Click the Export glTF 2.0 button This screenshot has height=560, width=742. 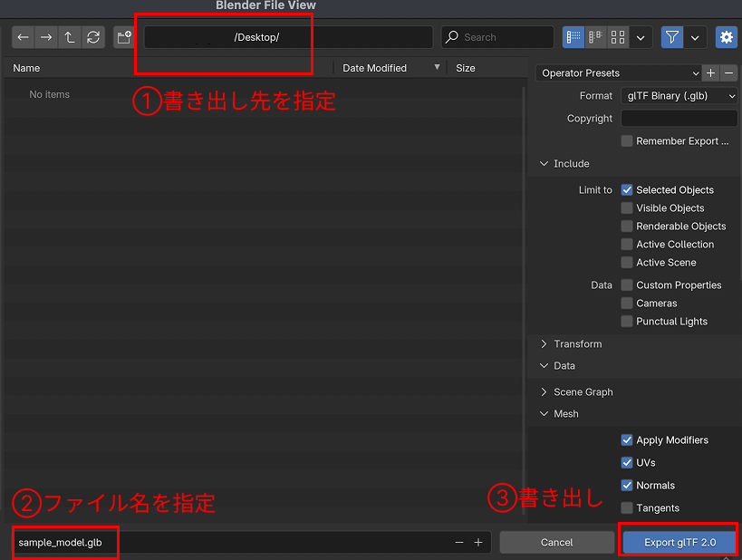click(679, 542)
